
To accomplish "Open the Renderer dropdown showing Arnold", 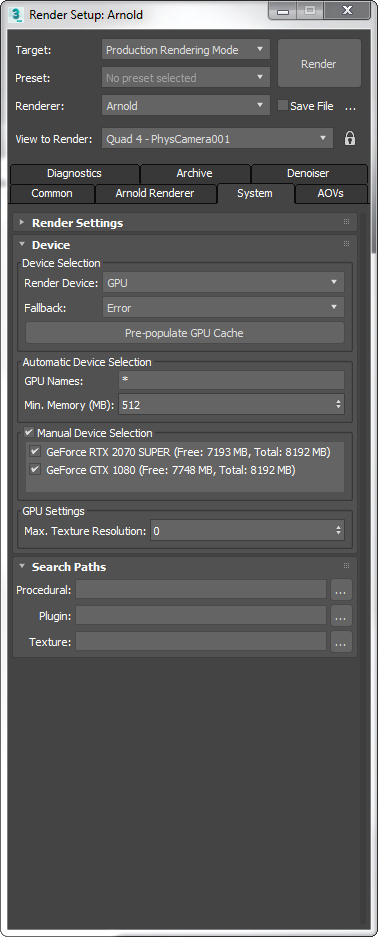I will [186, 106].
